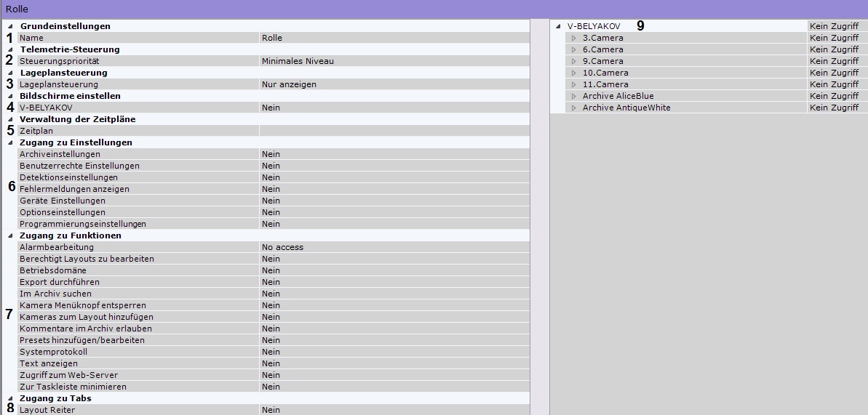This screenshot has height=415, width=868.
Task: Expand the 3.Camera tree node
Action: click(x=573, y=38)
